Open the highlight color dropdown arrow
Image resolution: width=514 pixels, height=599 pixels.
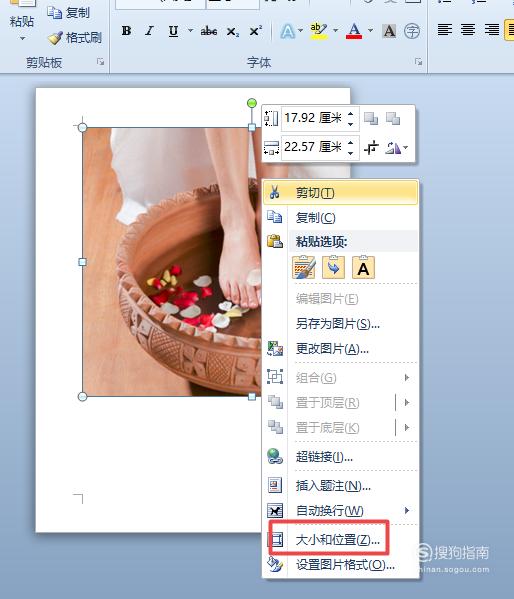(x=336, y=30)
